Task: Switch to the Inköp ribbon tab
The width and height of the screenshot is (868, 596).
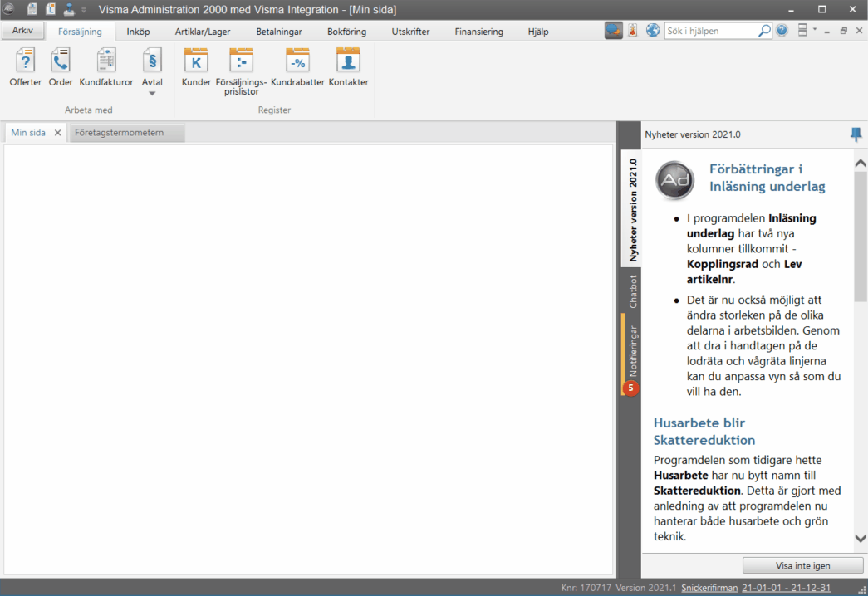Action: [x=138, y=32]
